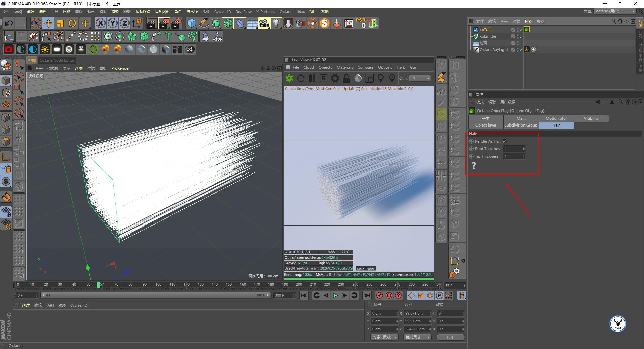644x349 pixels.
Task: Click the 应用 button in coordinates panel
Action: click(x=450, y=337)
